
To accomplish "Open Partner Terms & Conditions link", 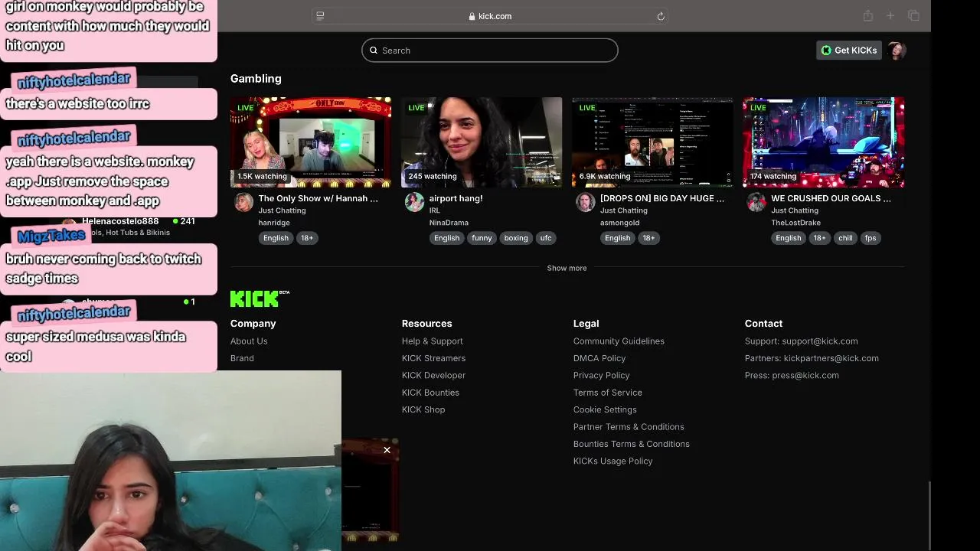I will (x=629, y=427).
